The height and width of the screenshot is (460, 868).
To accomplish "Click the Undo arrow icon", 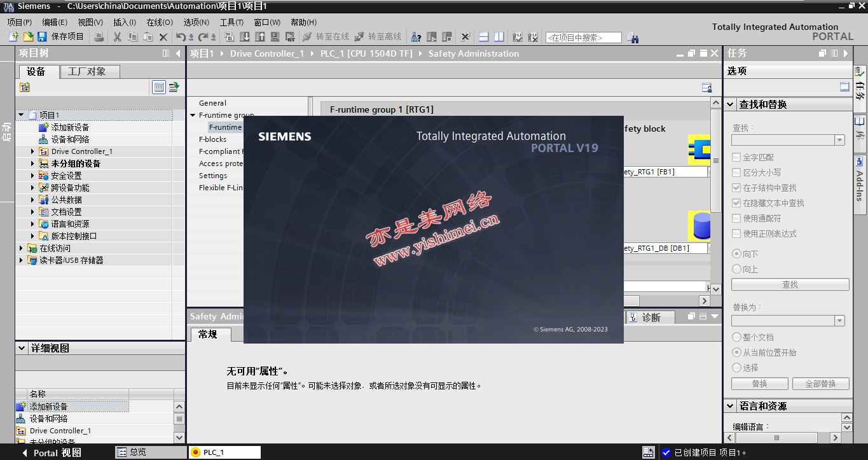I will click(x=181, y=37).
